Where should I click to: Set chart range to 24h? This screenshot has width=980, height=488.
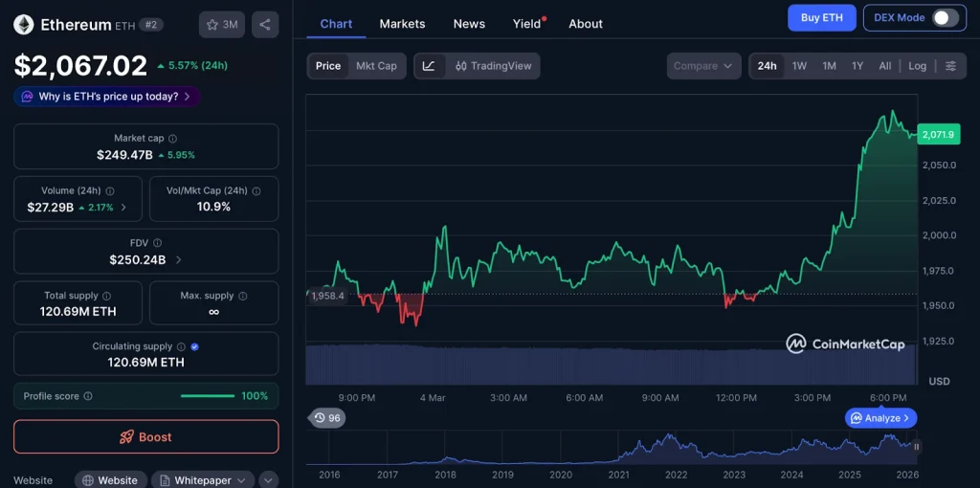click(767, 66)
